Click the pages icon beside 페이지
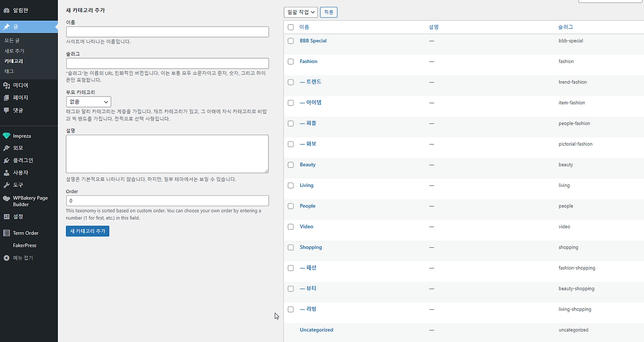This screenshot has width=644, height=342. (7, 98)
